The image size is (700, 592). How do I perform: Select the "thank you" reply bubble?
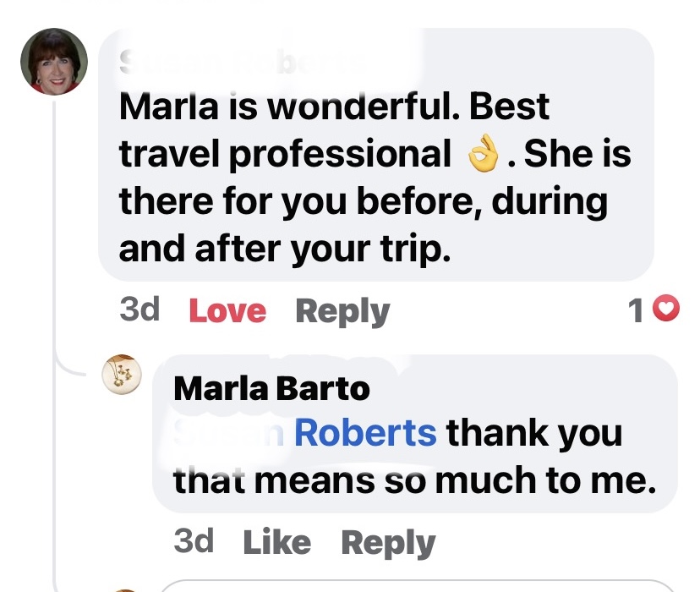[x=414, y=433]
